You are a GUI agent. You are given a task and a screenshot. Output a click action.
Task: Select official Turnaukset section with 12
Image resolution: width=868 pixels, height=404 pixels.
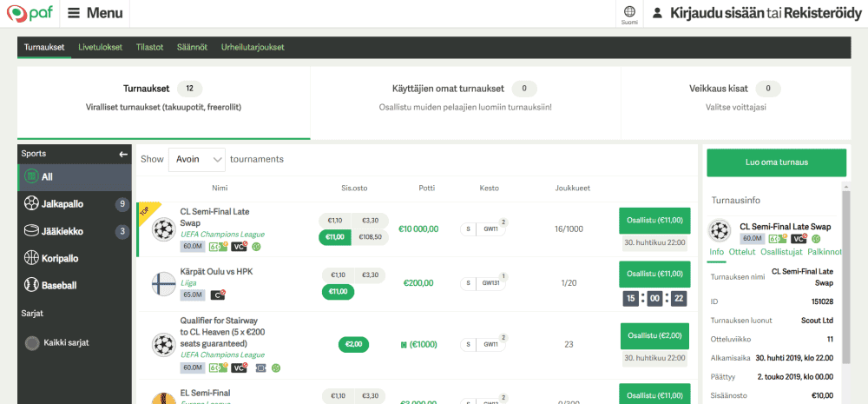tap(163, 103)
